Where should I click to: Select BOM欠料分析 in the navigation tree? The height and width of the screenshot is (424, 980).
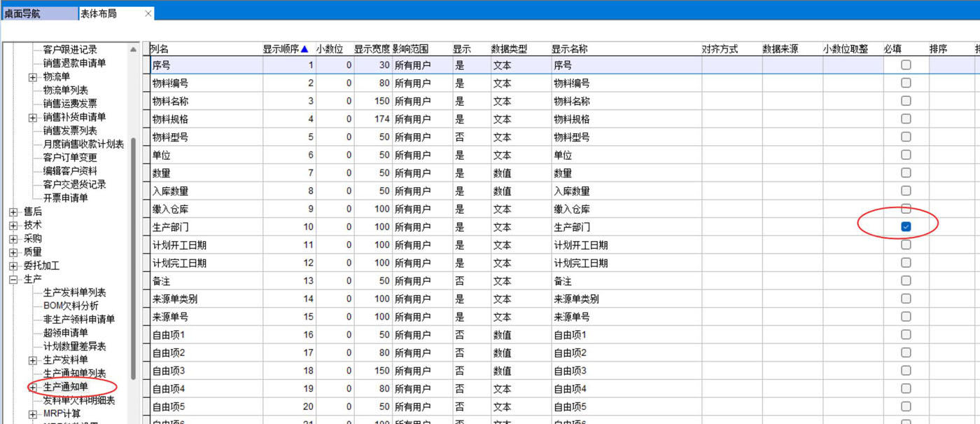[71, 306]
